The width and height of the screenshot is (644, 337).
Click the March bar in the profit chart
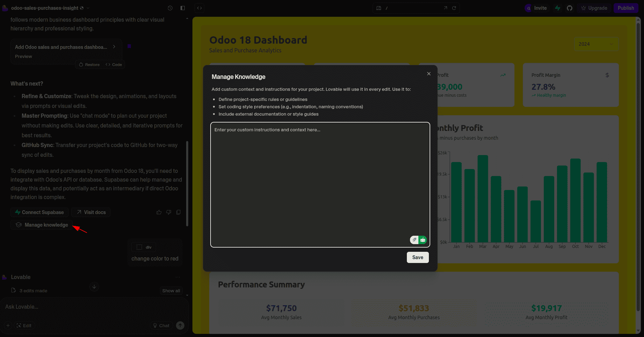tap(483, 198)
